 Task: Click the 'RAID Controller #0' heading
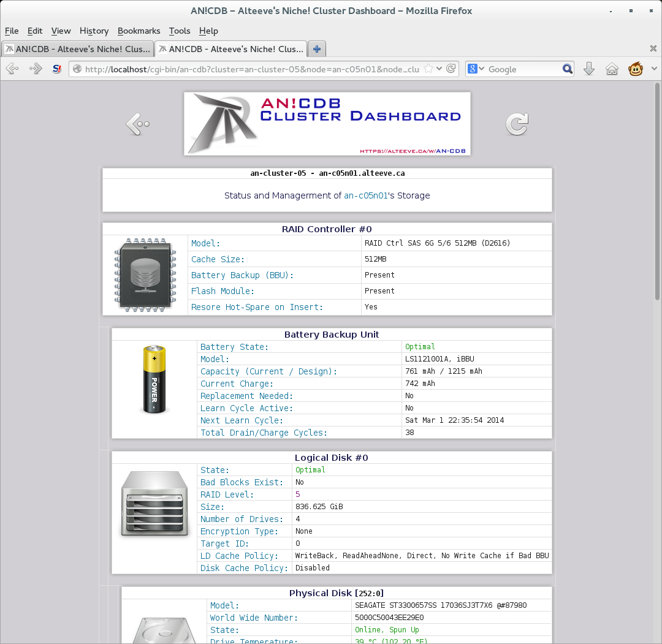[327, 229]
